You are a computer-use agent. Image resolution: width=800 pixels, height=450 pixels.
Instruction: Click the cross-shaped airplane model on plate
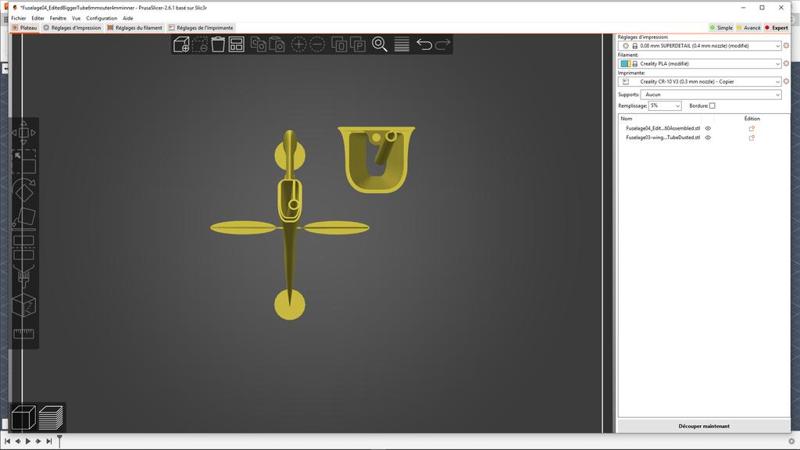290,224
